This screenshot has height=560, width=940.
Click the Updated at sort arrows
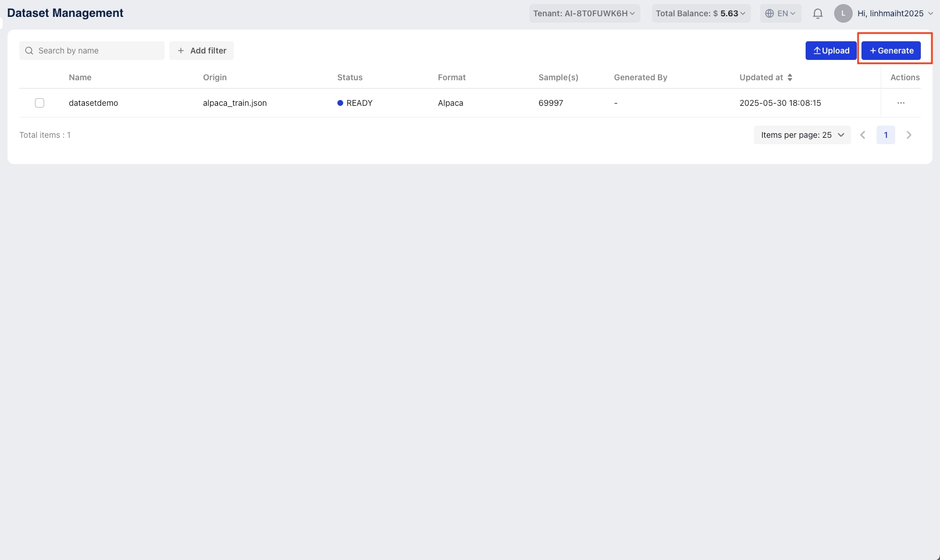[x=789, y=77]
